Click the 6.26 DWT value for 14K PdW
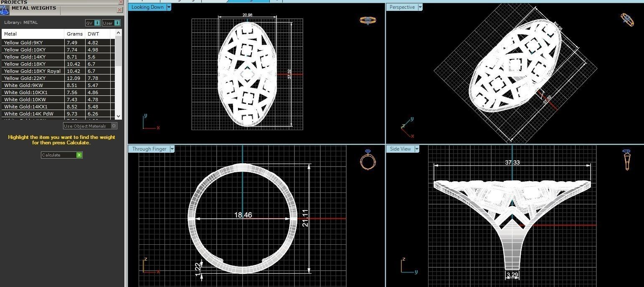644x287 pixels. click(x=93, y=114)
